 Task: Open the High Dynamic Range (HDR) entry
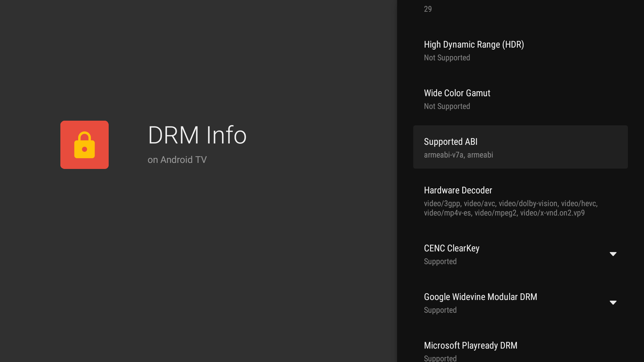[474, 50]
